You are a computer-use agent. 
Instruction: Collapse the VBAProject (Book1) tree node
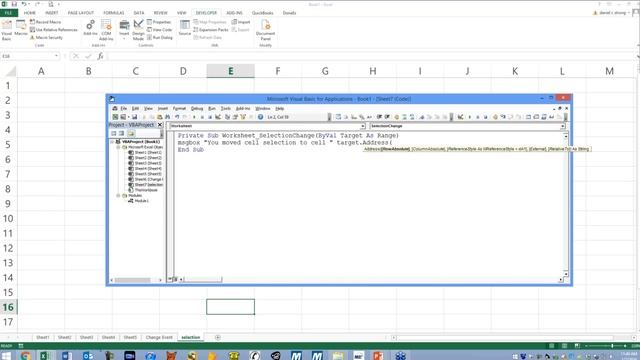point(112,142)
